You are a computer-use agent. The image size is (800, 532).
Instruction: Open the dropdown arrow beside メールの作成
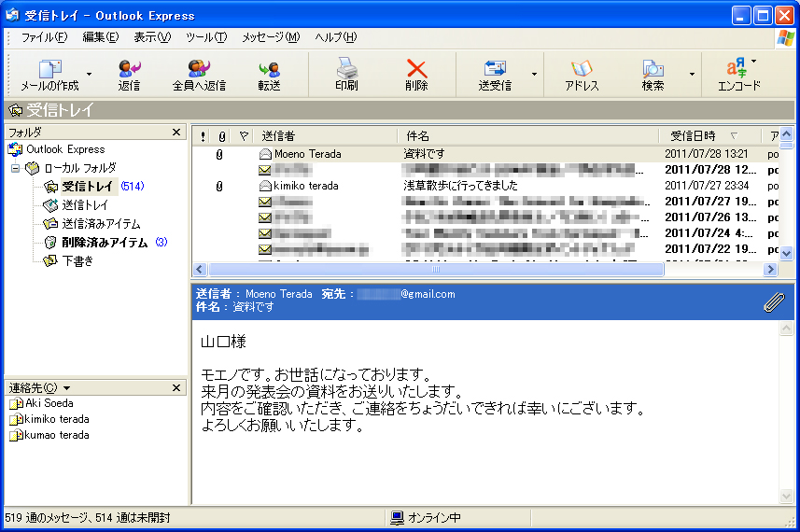(90, 74)
